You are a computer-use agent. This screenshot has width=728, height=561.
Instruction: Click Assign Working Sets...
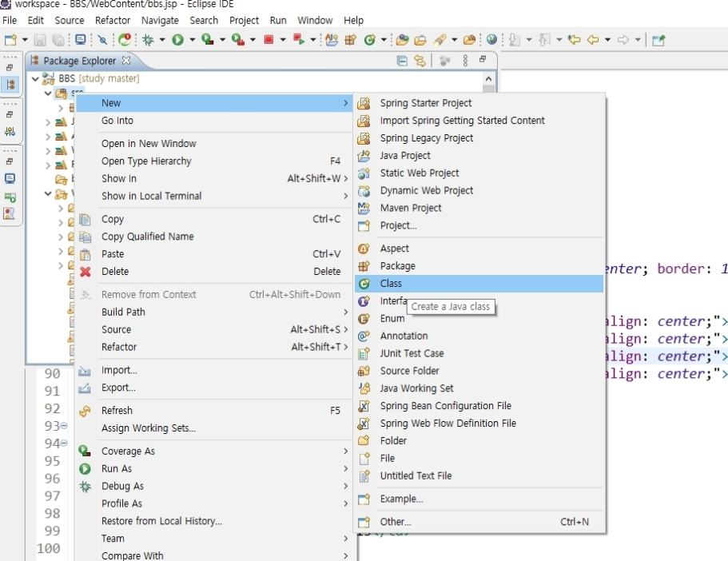click(x=213, y=428)
